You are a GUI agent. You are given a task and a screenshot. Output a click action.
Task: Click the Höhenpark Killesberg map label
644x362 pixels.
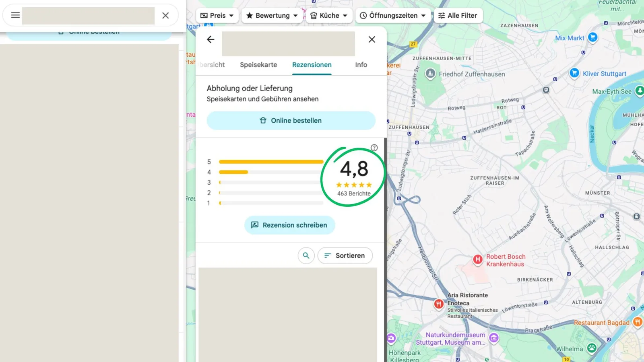pyautogui.click(x=405, y=356)
